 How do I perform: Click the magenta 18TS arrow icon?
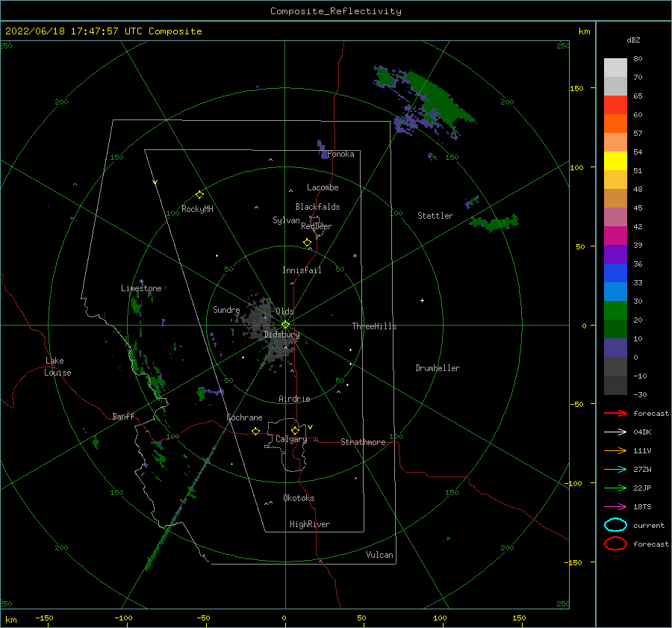tap(615, 507)
